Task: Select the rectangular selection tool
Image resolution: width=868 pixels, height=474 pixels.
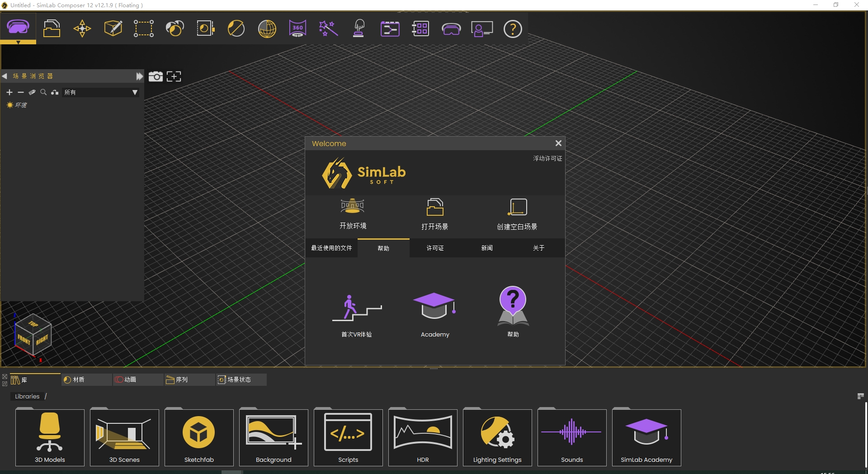Action: (143, 28)
